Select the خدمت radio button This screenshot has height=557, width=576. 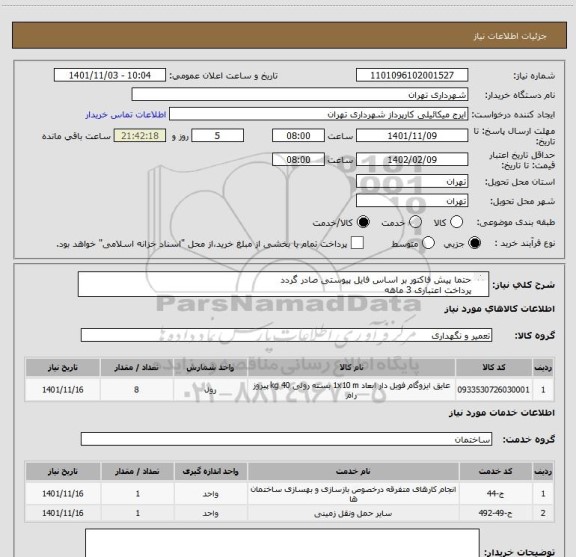coord(415,222)
